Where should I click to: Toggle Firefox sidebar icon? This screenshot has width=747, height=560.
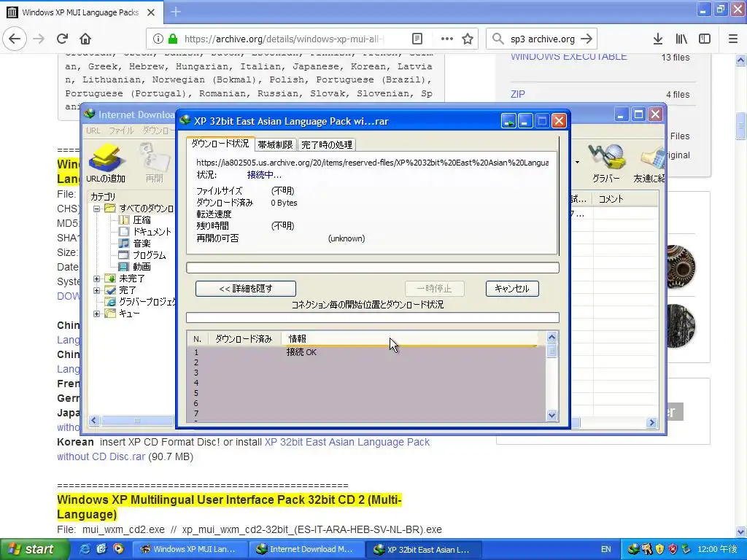point(705,39)
